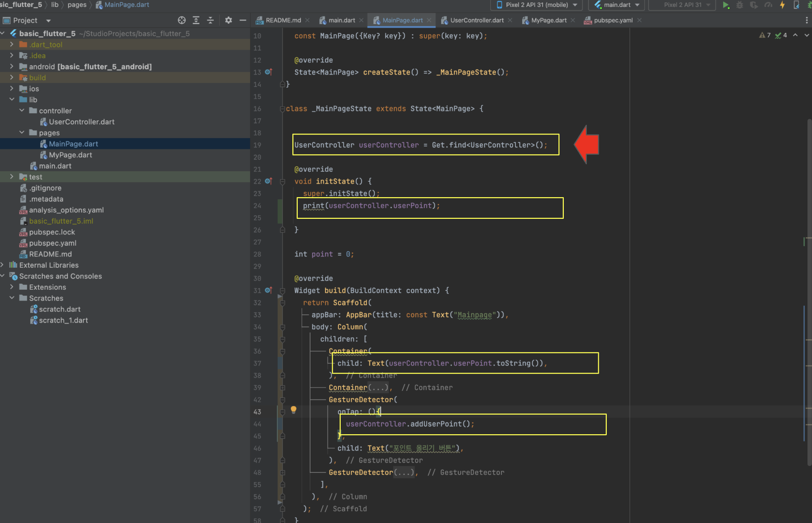Open MyPage.dart in the project tree
The width and height of the screenshot is (812, 523).
click(x=70, y=155)
